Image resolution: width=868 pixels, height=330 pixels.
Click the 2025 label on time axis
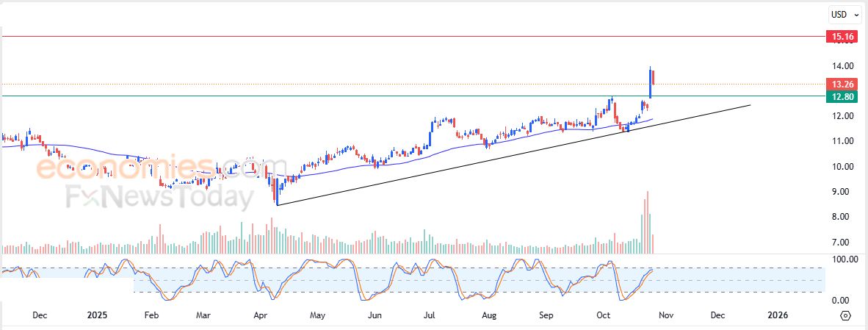coord(97,315)
